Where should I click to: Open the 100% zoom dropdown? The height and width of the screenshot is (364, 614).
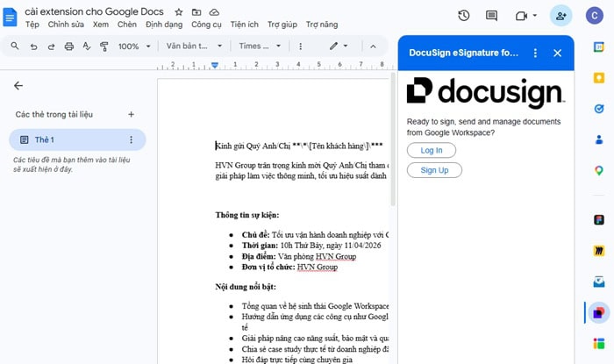point(133,46)
